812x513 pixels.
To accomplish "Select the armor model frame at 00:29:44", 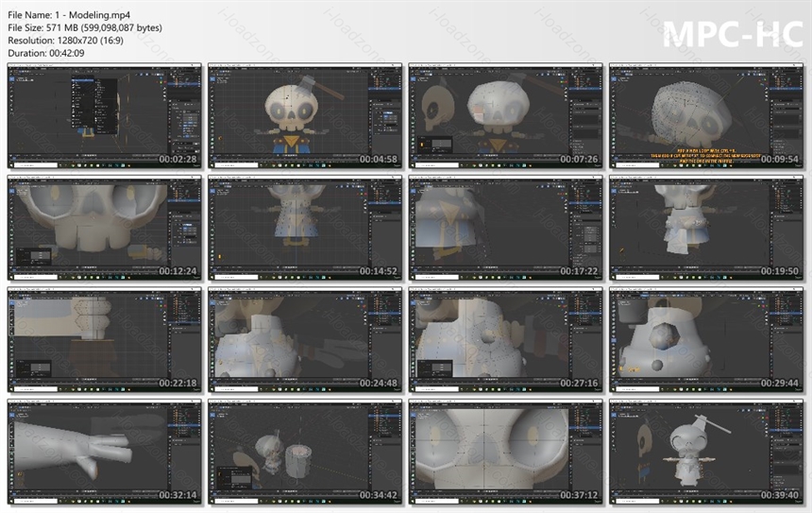I will coord(706,340).
